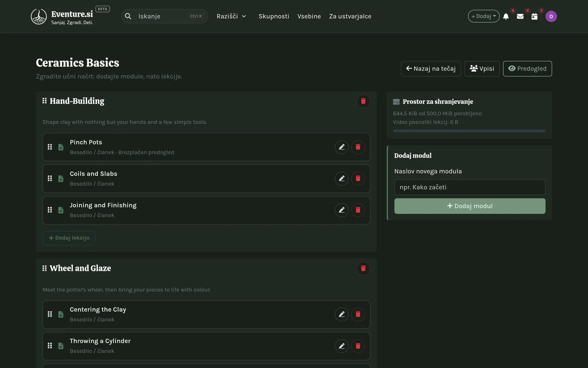Go to Skupnosti page
The image size is (588, 368).
tap(274, 16)
